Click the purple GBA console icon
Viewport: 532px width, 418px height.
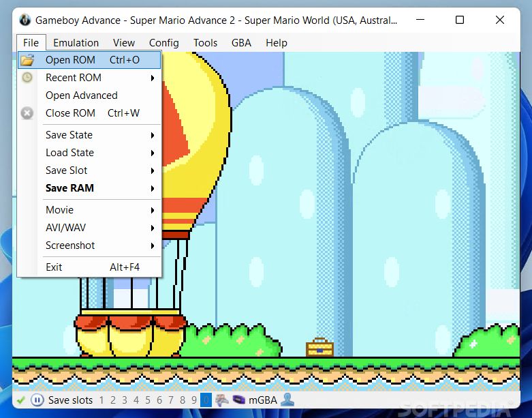pos(239,400)
